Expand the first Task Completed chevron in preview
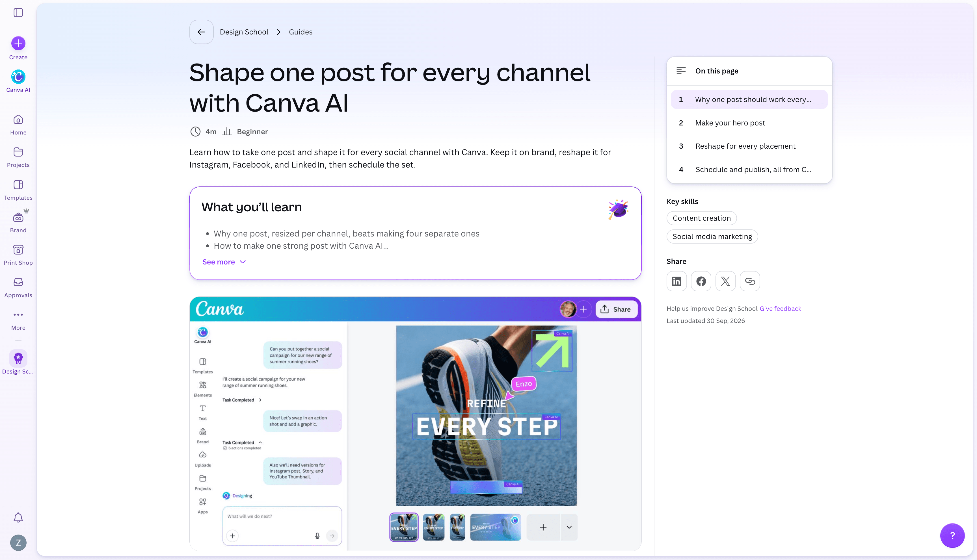977x560 pixels. [x=260, y=400]
